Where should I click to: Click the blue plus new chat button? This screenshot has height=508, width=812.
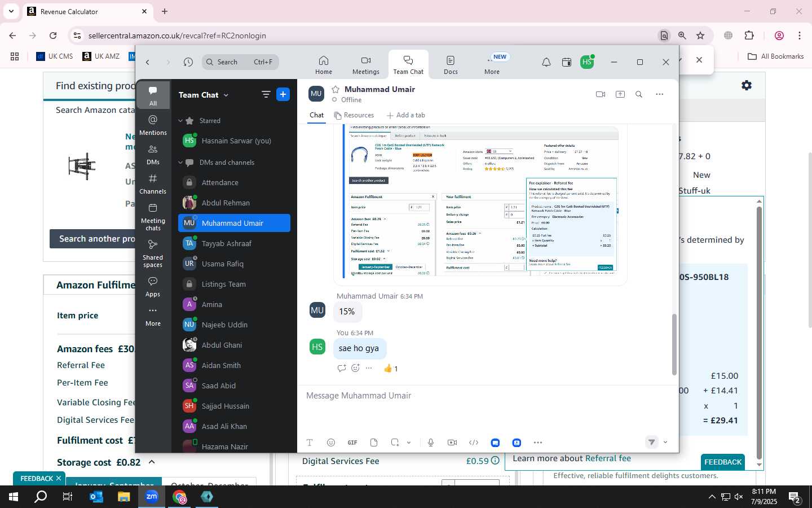coord(283,95)
